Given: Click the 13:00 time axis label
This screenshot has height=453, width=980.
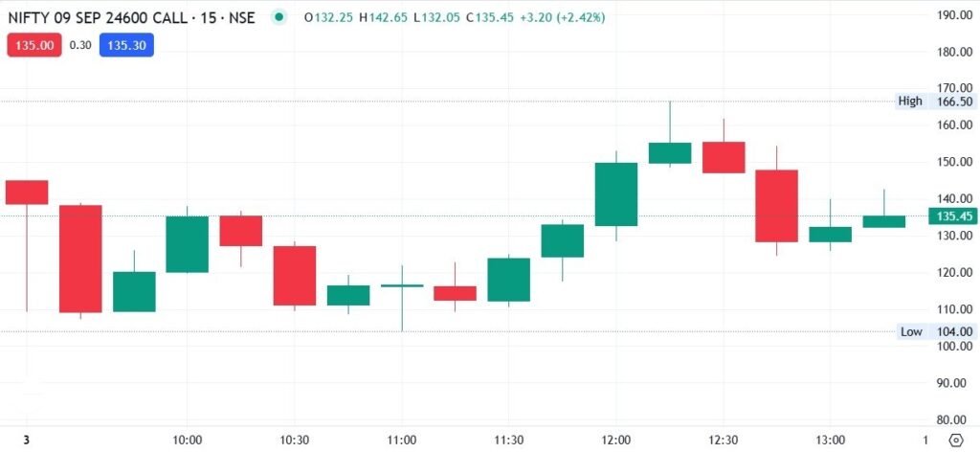Looking at the screenshot, I should point(830,440).
